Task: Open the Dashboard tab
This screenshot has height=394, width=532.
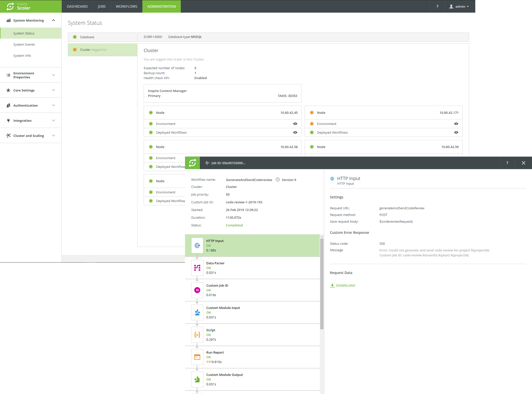Action: coord(77,6)
